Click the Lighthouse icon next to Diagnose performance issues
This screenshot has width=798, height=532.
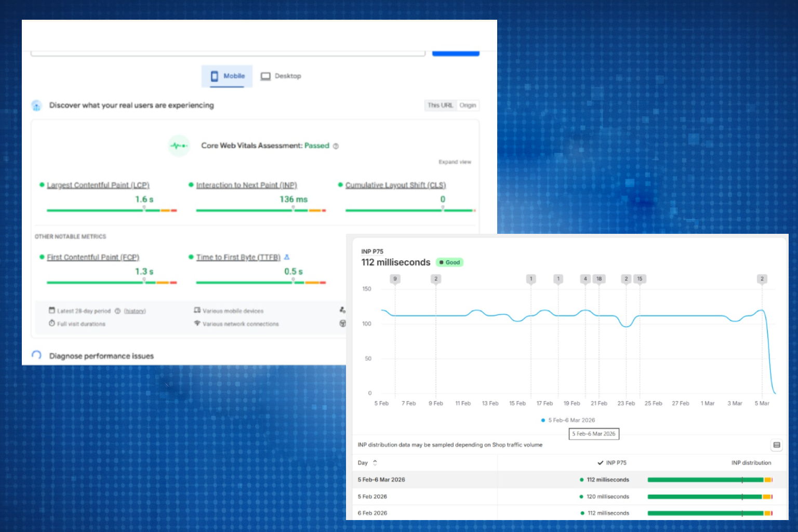[x=36, y=355]
